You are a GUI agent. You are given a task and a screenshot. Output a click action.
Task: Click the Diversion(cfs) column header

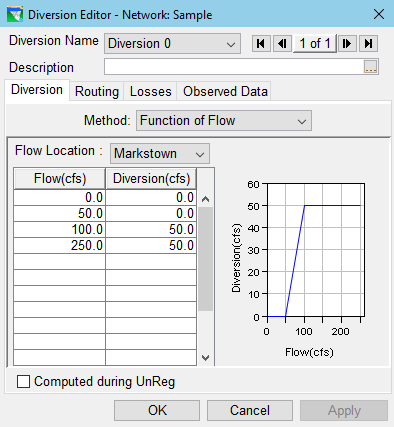coord(151,179)
